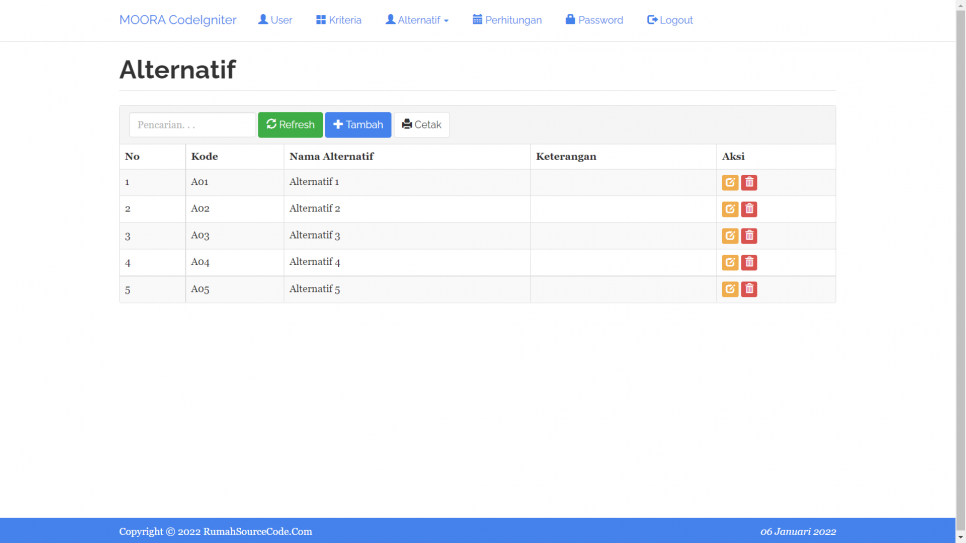
Task: Delete Alternatif 1 using trash icon
Action: (749, 182)
